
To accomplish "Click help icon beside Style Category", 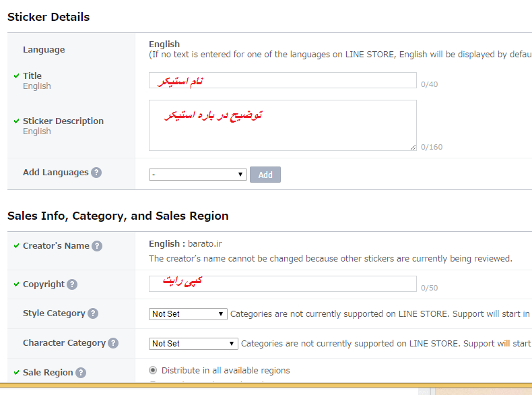I will coord(93,313).
